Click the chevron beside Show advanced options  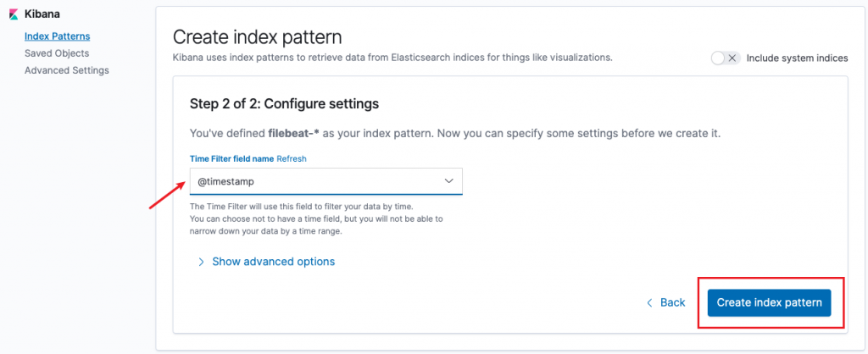pos(202,262)
